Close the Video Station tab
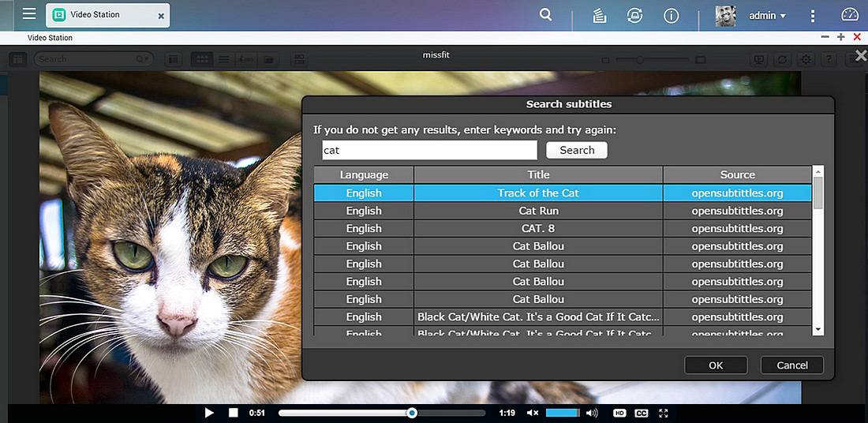868x423 pixels. pyautogui.click(x=161, y=16)
